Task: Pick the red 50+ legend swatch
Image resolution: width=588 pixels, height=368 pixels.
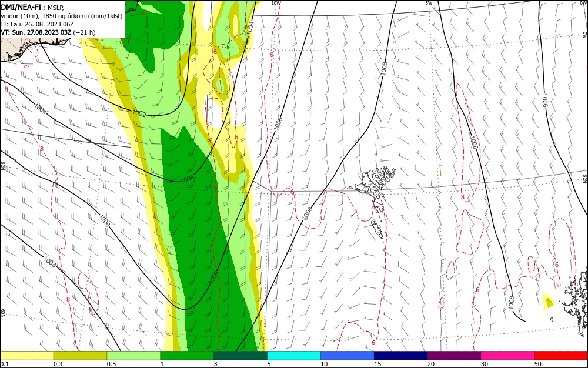Action: point(561,356)
